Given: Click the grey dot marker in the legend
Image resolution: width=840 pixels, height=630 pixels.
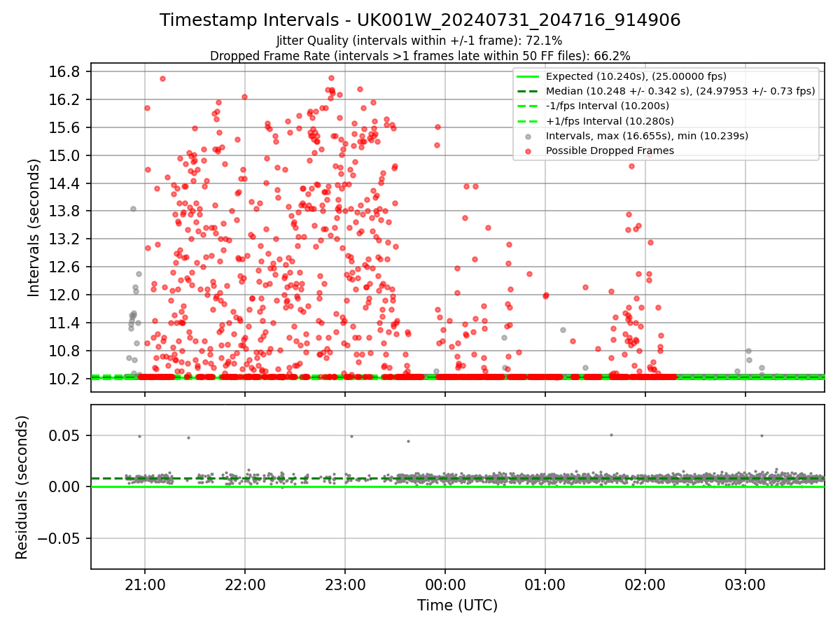Looking at the screenshot, I should tap(528, 136).
